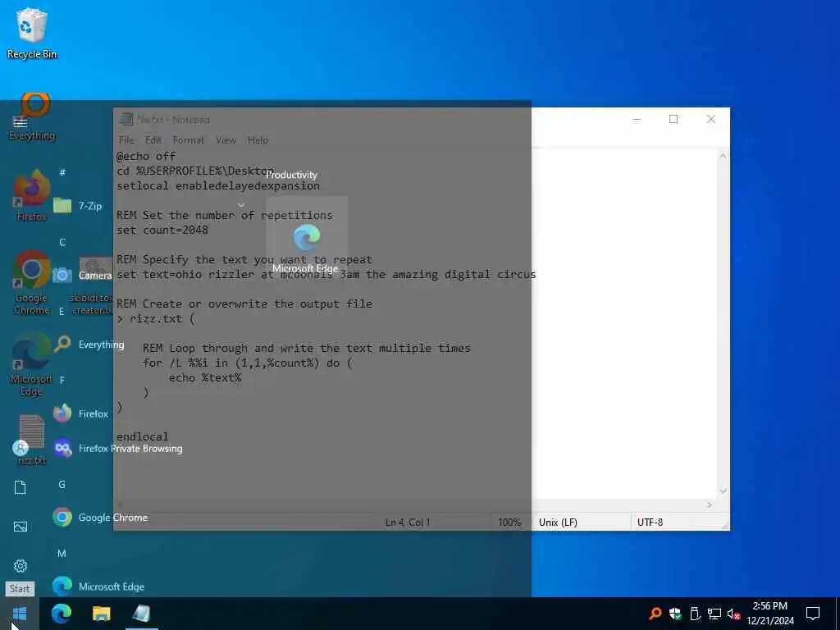Open Settings gear in Start menu sidebar

coord(21,566)
